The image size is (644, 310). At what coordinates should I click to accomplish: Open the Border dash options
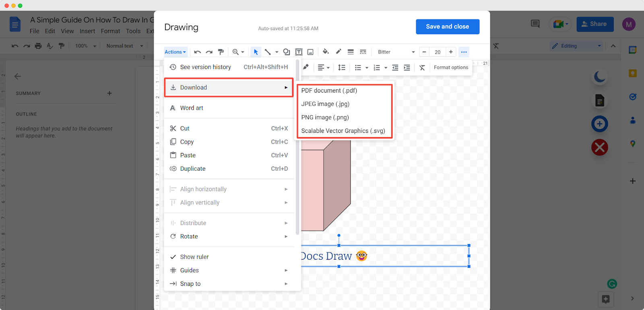363,52
